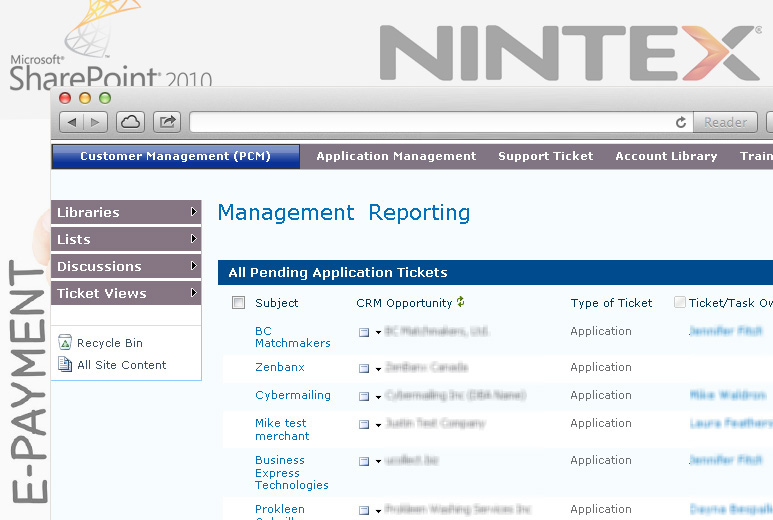Open the Ticket Views sidebar menu item
The height and width of the screenshot is (520, 773).
pyautogui.click(x=126, y=293)
